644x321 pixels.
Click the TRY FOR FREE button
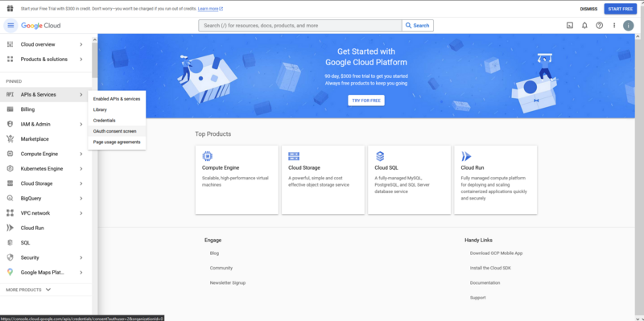[x=366, y=101]
